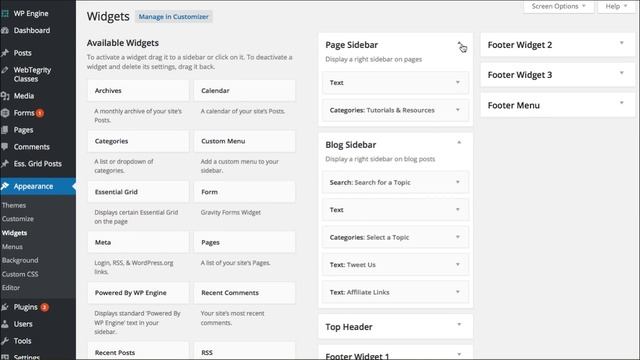Open the Editor submenu item
The height and width of the screenshot is (360, 640).
(11, 288)
